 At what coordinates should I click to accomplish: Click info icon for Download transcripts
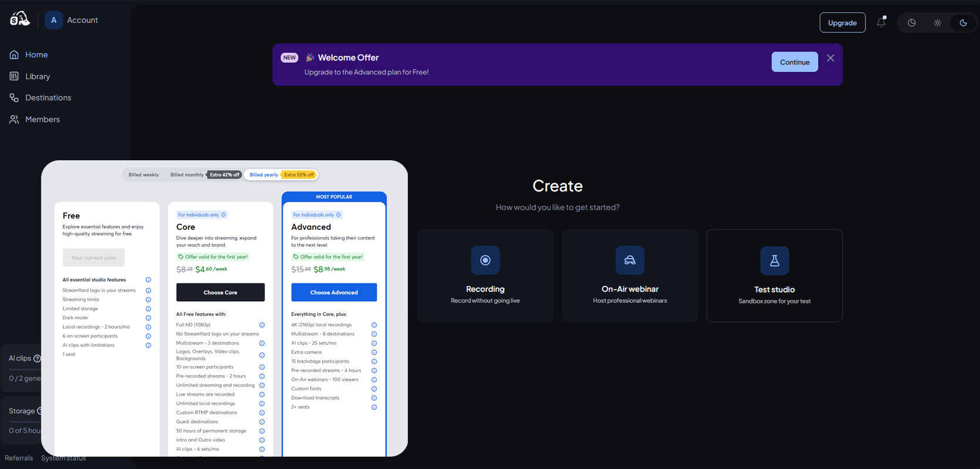pyautogui.click(x=374, y=398)
